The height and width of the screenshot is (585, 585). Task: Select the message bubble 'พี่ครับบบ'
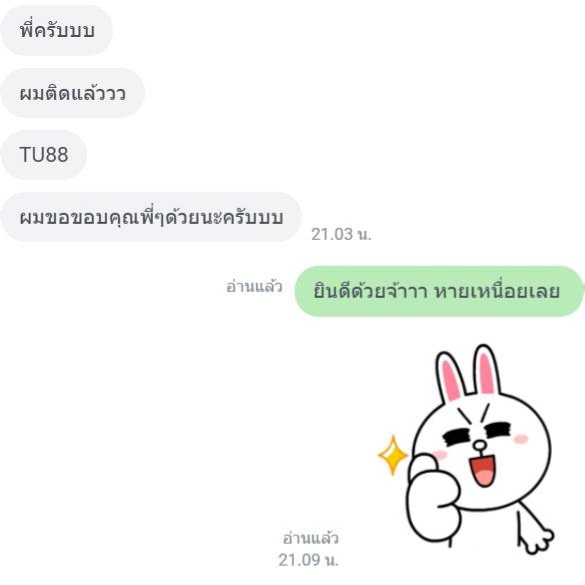tap(56, 31)
